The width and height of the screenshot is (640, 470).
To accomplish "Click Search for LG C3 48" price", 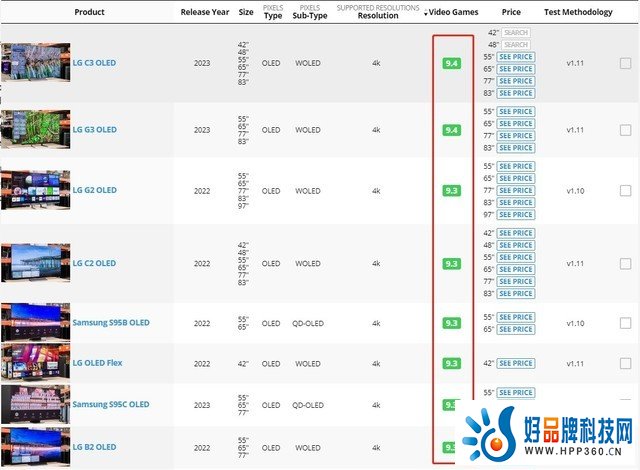I will [x=516, y=45].
